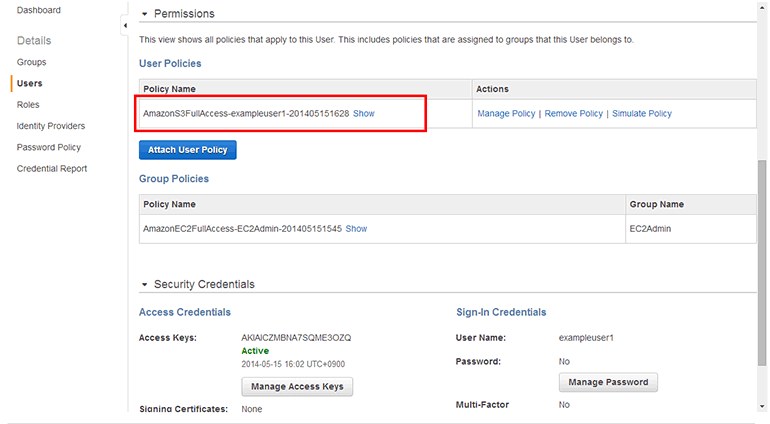Viewport: 770px width, 424px height.
Task: Show the AmazonEC2FullAccess group policy
Action: [356, 229]
